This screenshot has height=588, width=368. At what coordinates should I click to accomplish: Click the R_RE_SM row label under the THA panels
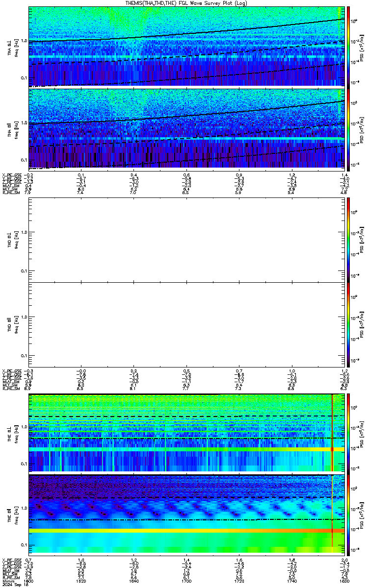(x=11, y=193)
